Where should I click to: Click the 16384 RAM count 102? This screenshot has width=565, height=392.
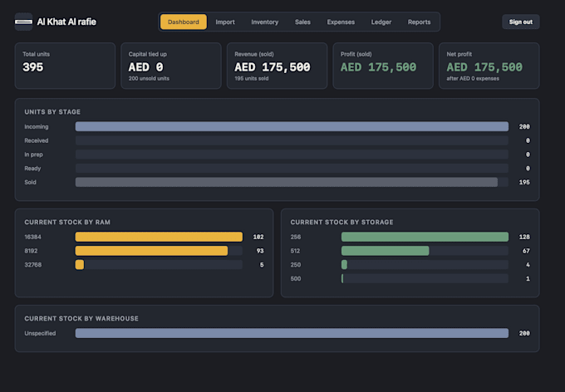(x=258, y=237)
